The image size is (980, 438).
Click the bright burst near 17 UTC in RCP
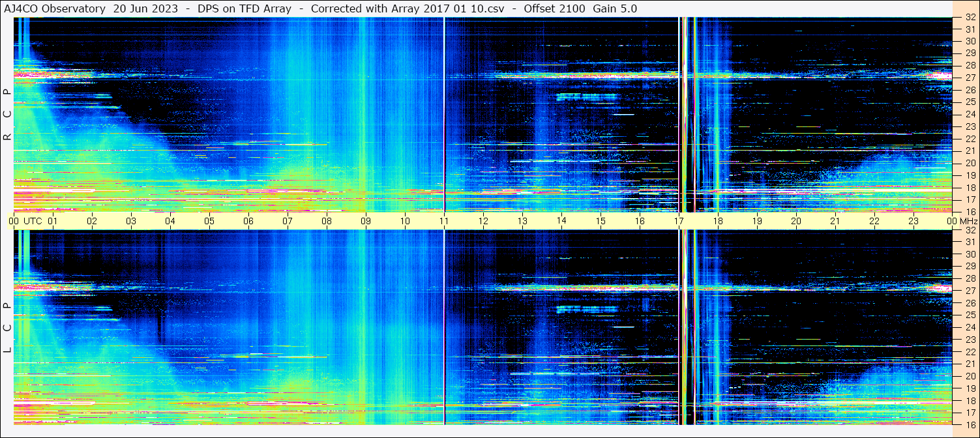coord(689,114)
